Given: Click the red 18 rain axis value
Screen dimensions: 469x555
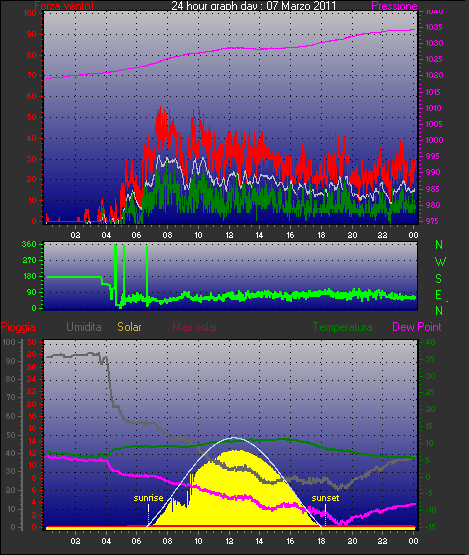Looking at the screenshot, I should tap(32, 416).
